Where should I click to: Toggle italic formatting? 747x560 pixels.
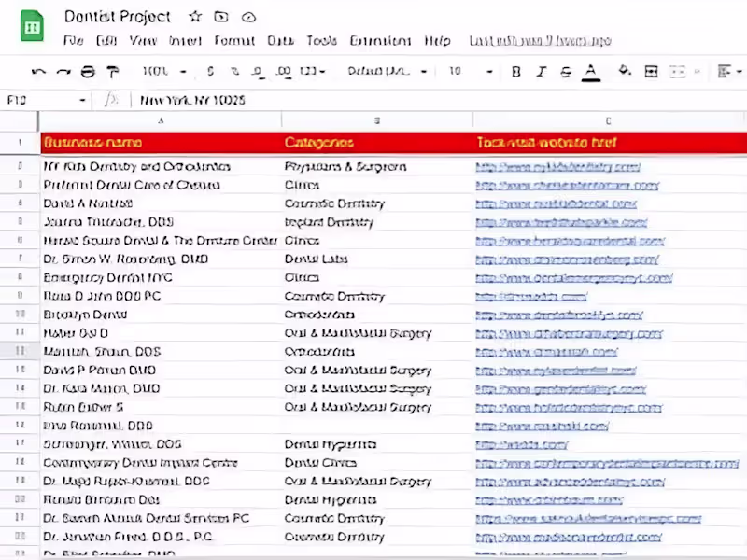(x=541, y=72)
